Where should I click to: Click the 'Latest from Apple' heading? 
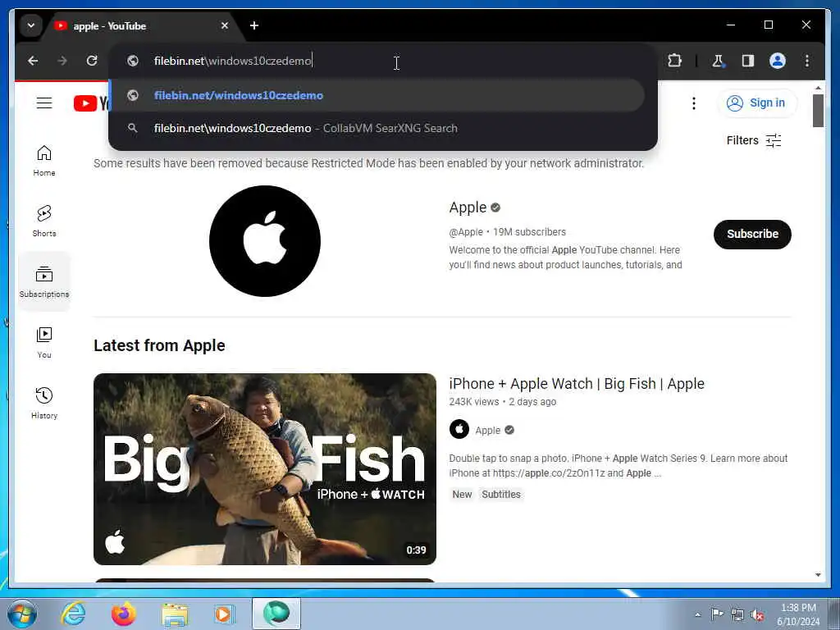click(159, 345)
